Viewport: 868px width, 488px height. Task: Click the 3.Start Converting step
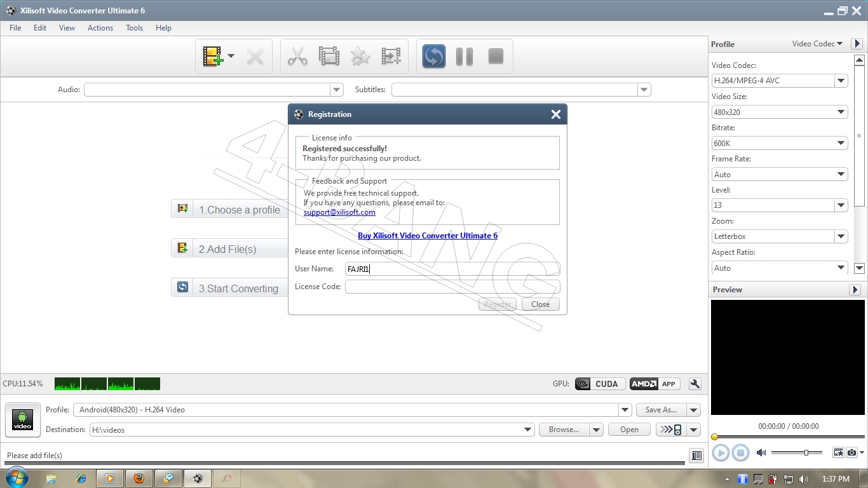(229, 288)
